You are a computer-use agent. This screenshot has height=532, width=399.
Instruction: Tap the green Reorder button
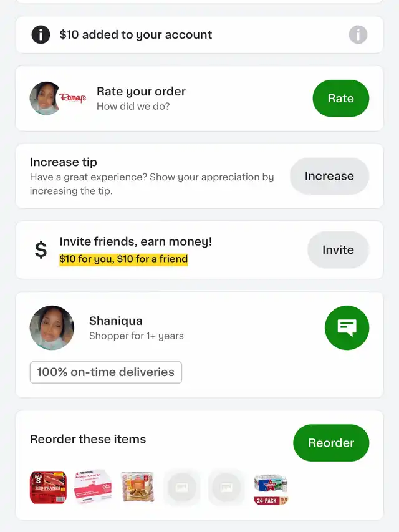click(x=331, y=443)
